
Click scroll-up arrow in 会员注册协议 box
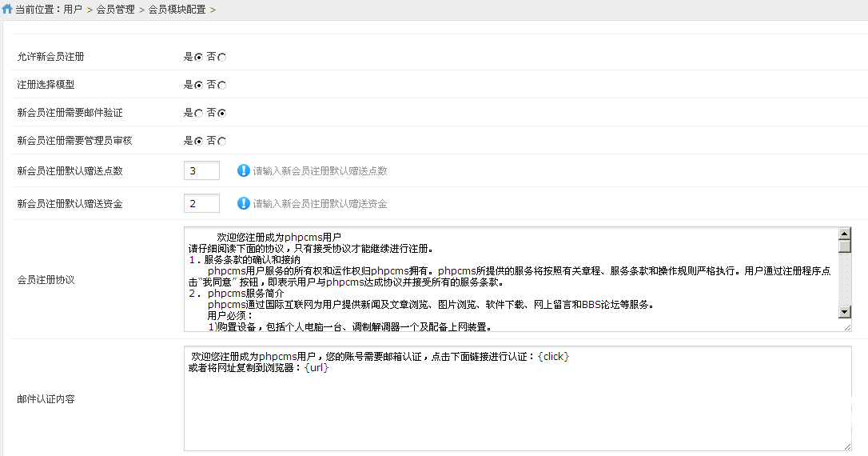pos(845,234)
